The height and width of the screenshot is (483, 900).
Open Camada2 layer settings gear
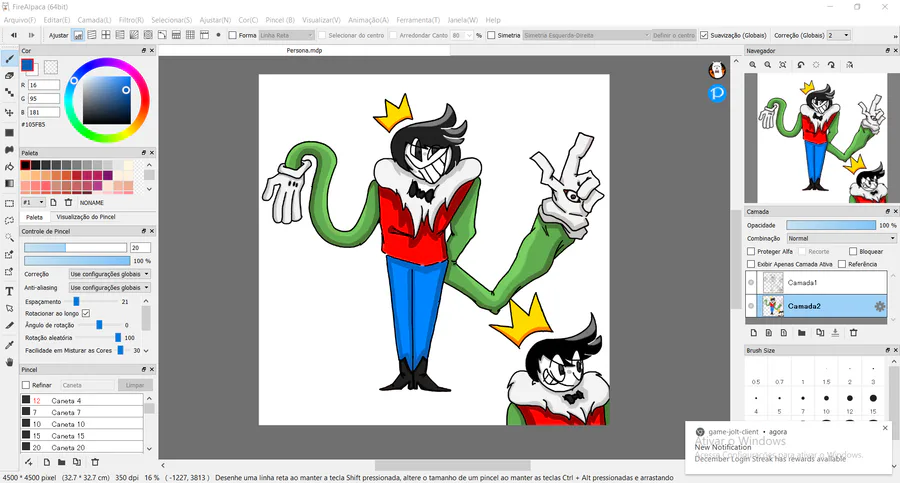tap(879, 306)
